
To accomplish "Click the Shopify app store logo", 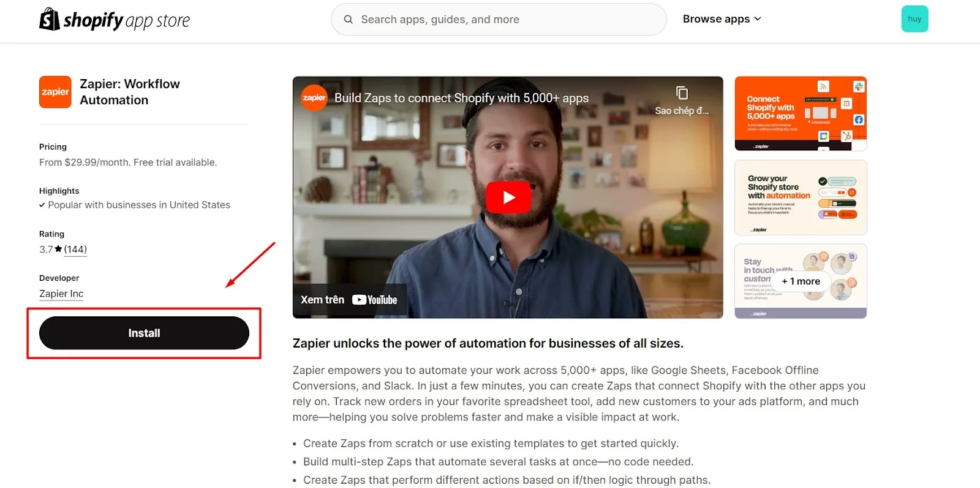I will pyautogui.click(x=115, y=20).
